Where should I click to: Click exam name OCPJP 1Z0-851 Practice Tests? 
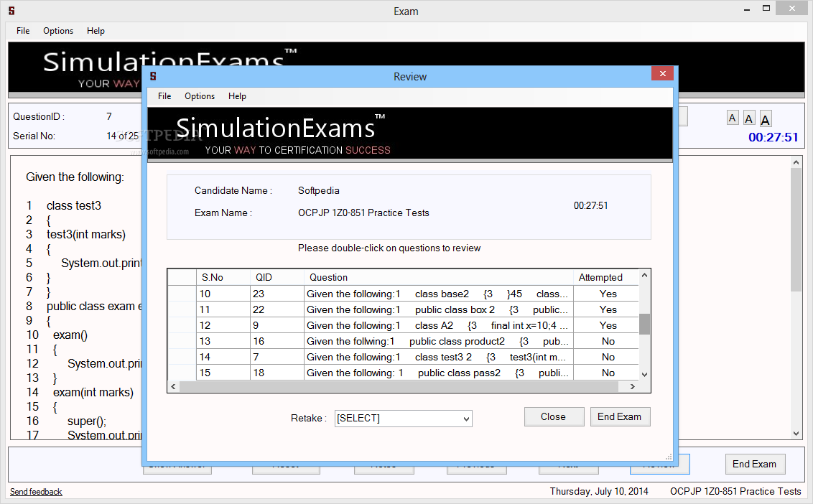363,213
